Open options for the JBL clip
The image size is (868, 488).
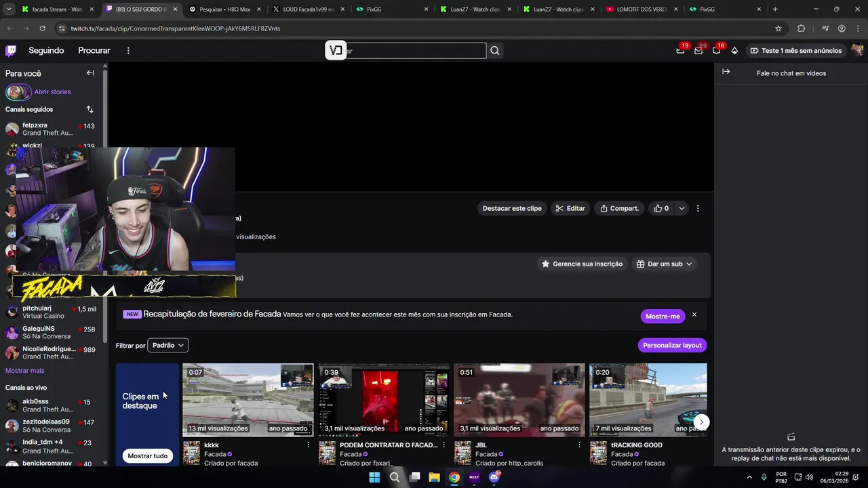579,445
